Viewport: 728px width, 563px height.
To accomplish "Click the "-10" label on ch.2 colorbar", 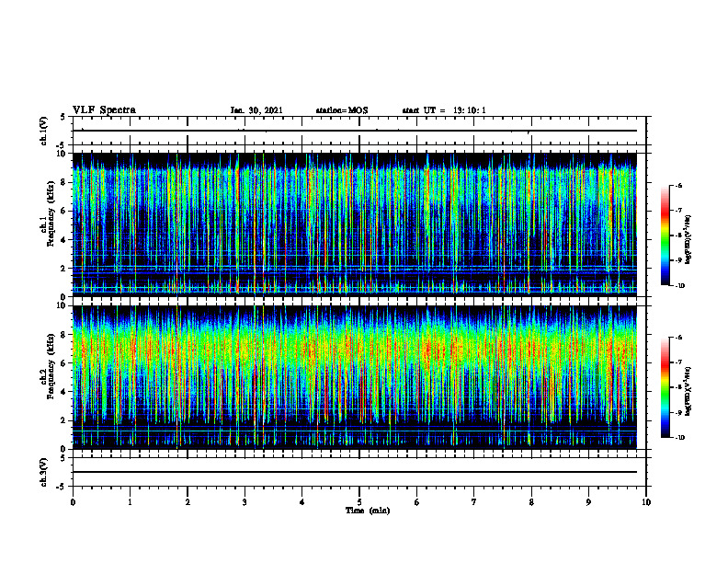I will pyautogui.click(x=679, y=438).
